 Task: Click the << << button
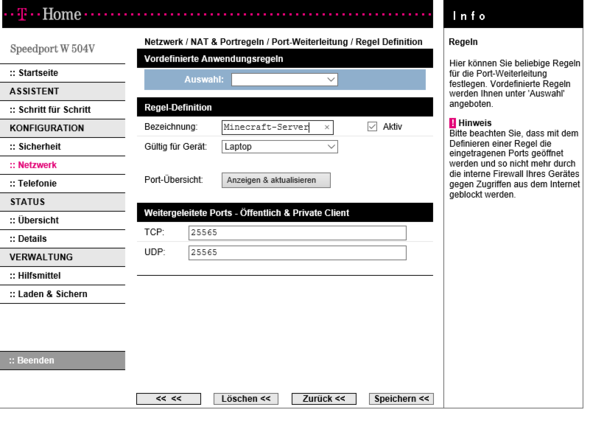coord(168,399)
